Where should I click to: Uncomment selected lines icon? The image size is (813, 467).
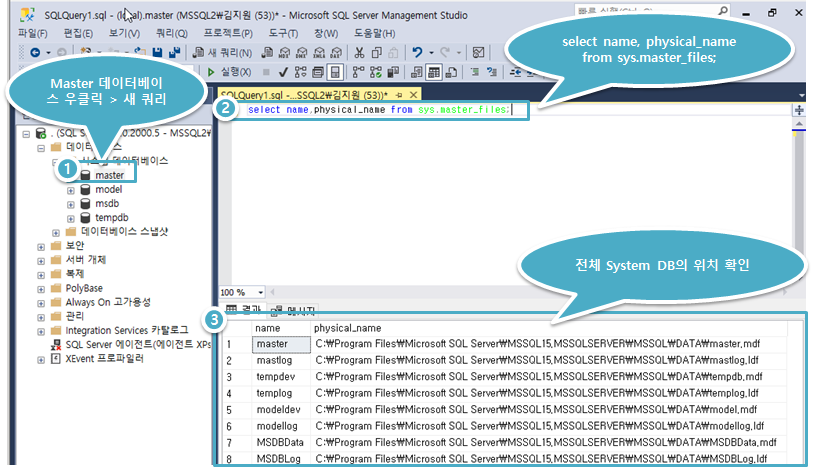492,72
